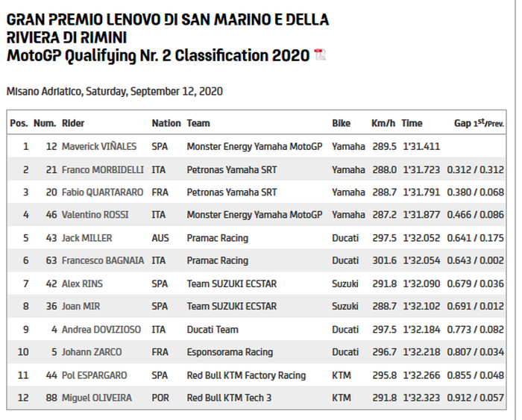Select the Nation column header
Viewport: 522px width, 420px height.
(166, 123)
